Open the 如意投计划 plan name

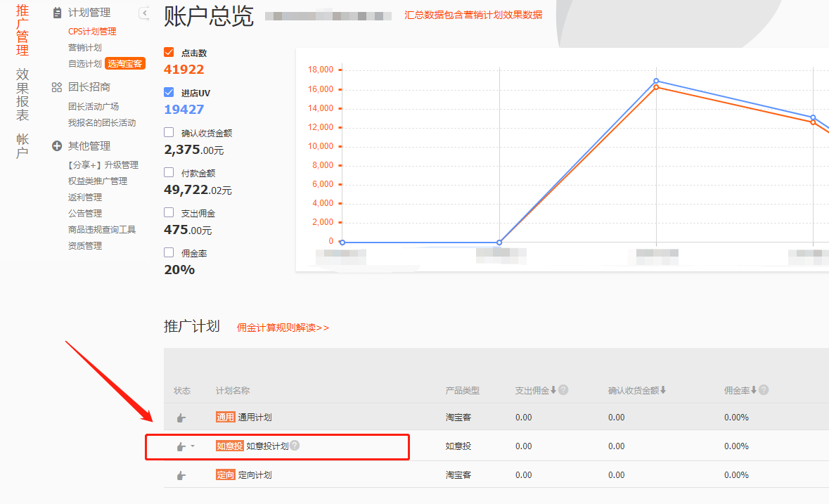tap(267, 446)
